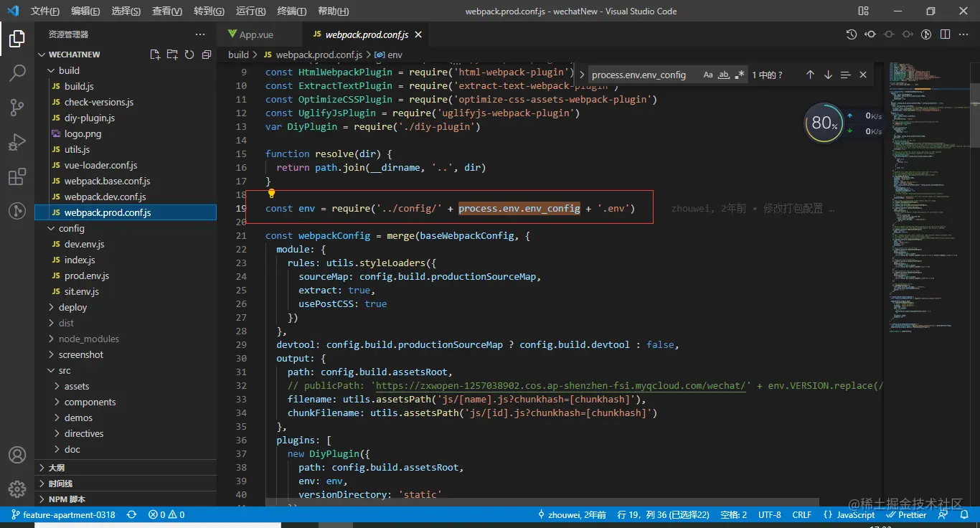Viewport: 980px width, 528px height.
Task: Open the 编辑(E) menu
Action: tap(86, 11)
